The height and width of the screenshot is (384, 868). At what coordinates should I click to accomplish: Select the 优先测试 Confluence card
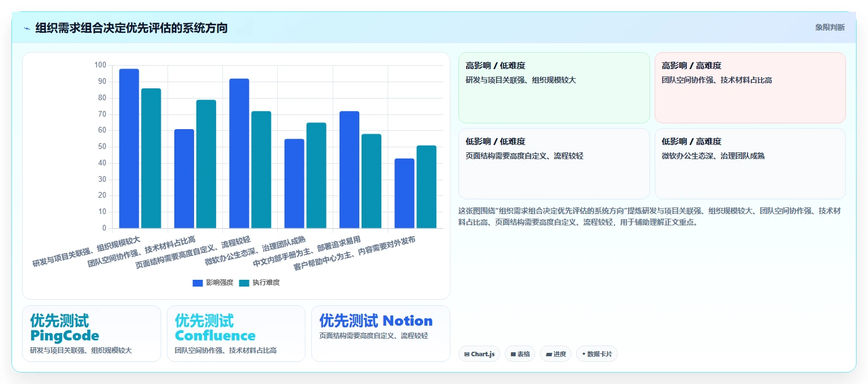click(236, 334)
